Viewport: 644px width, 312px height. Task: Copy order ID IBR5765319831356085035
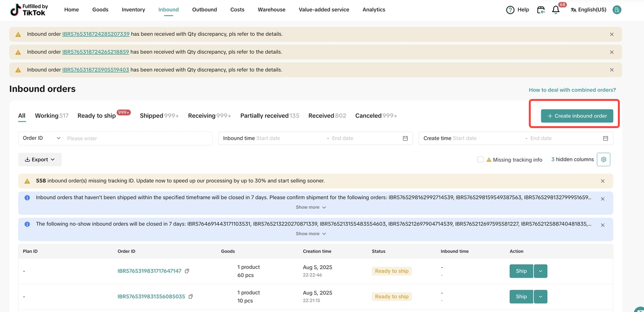(x=191, y=296)
